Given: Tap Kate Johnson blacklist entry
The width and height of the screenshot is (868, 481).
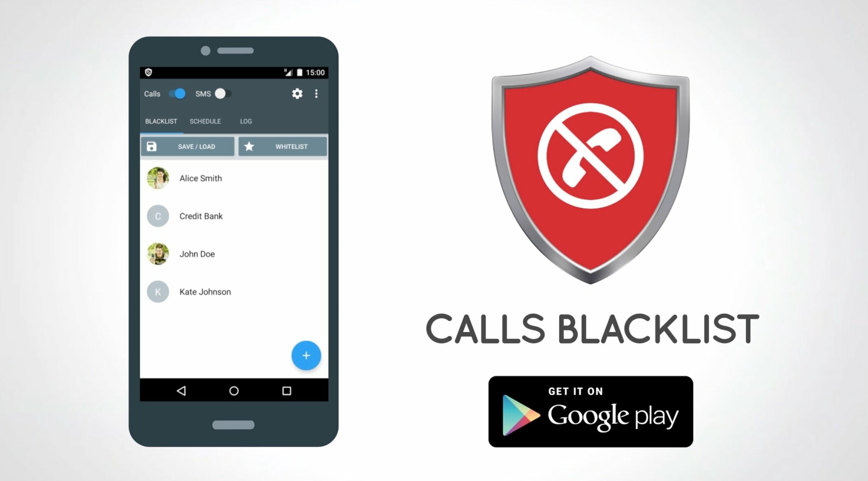Looking at the screenshot, I should [233, 292].
